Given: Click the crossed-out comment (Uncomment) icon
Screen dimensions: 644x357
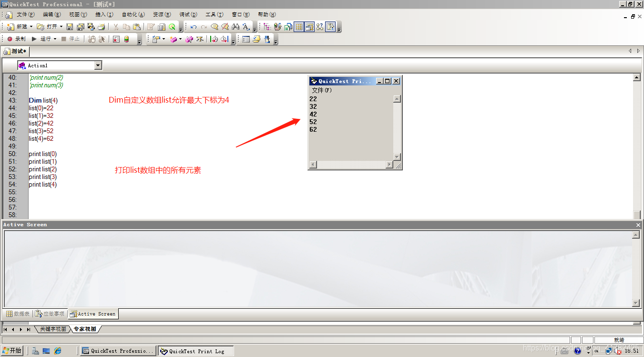Looking at the screenshot, I should coord(225,27).
